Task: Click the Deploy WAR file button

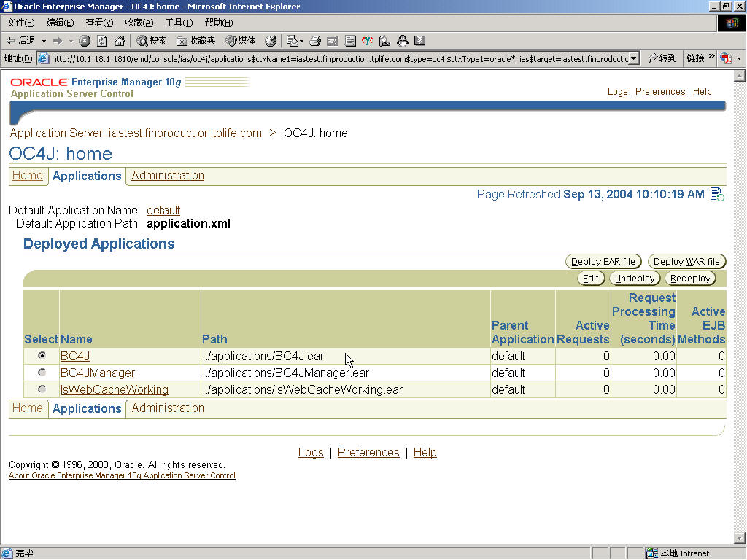Action: pos(686,262)
